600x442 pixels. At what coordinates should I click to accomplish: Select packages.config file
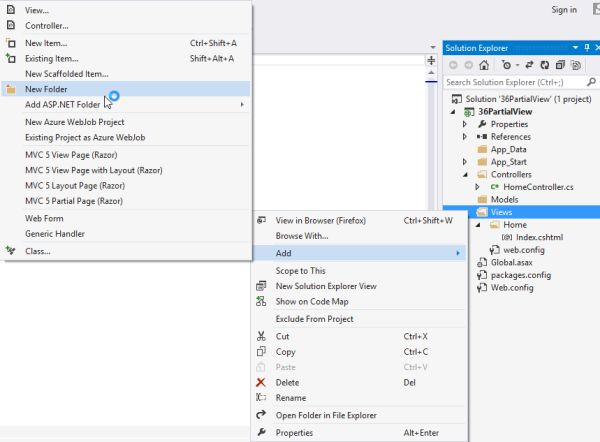(521, 275)
